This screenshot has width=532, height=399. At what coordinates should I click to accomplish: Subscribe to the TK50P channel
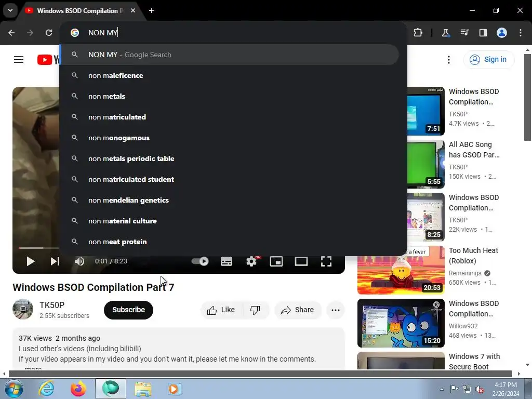point(129,310)
